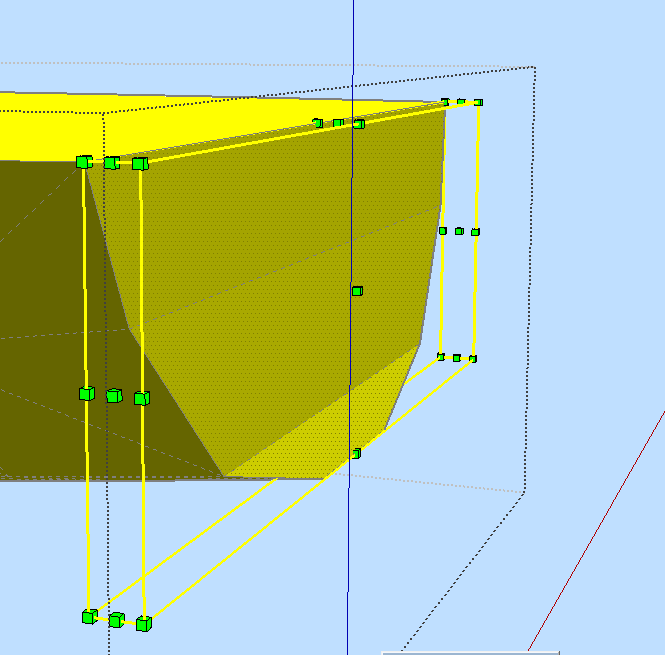Select the green grip where the blue axis crosses the lower yellow edge
Screen dimensions: 665x655
355,453
